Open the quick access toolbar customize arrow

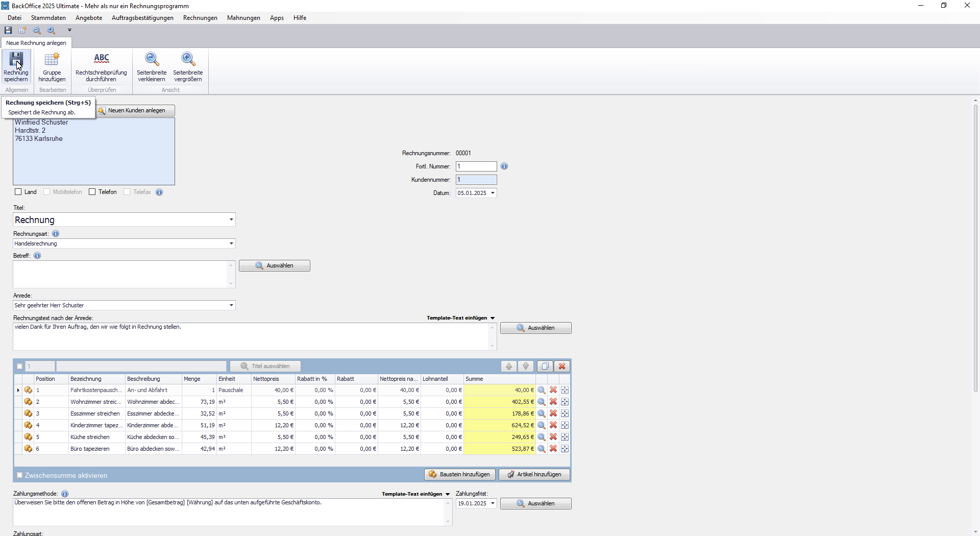[x=69, y=30]
